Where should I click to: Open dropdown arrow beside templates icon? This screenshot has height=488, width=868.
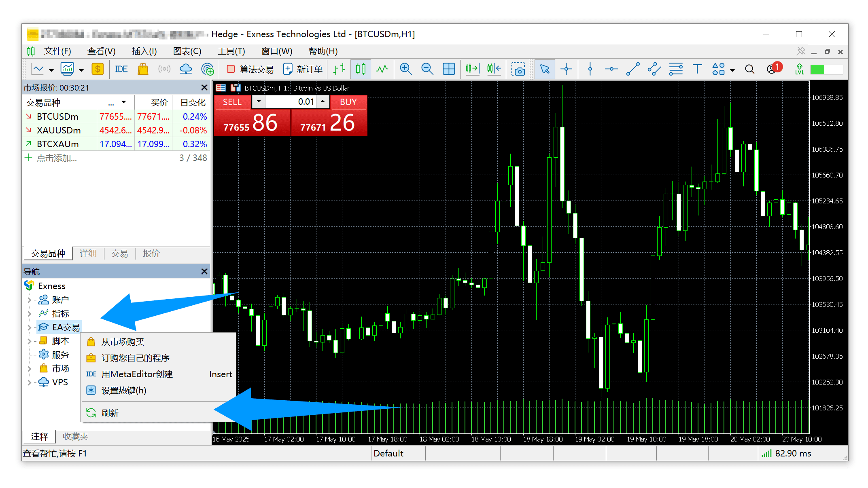pyautogui.click(x=81, y=70)
